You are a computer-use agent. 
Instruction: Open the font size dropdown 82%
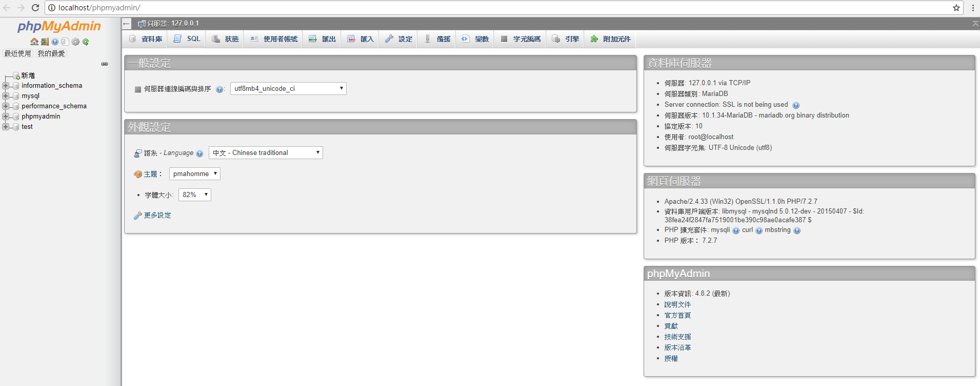tap(195, 195)
